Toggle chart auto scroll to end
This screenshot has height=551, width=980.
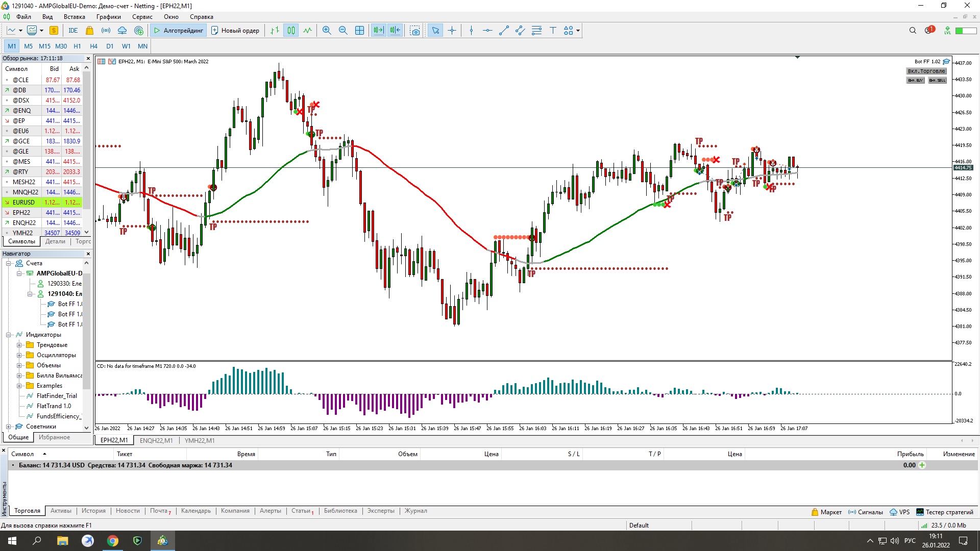tap(378, 31)
